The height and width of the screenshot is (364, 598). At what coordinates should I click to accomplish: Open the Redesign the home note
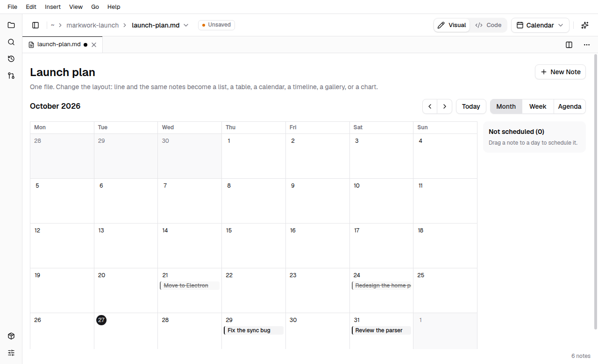click(x=381, y=286)
